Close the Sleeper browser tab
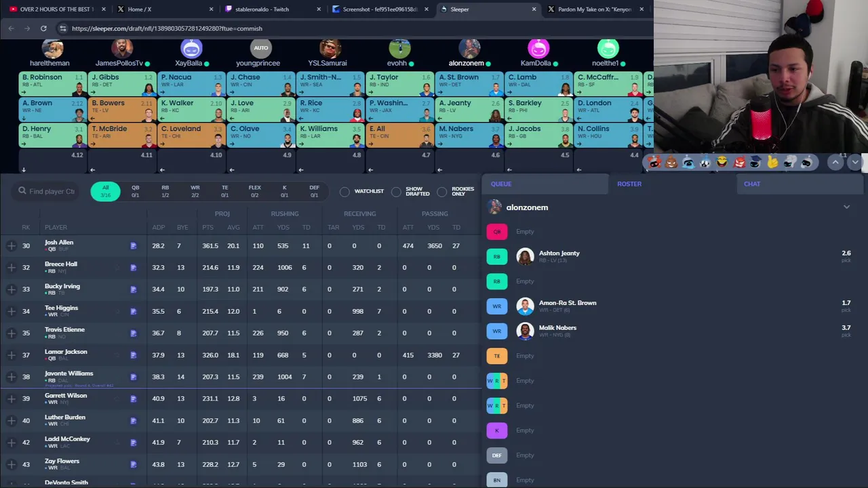This screenshot has width=868, height=488. 534,9
